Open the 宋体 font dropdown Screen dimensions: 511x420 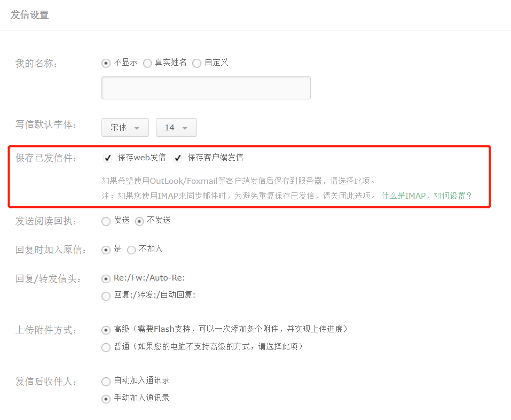125,128
